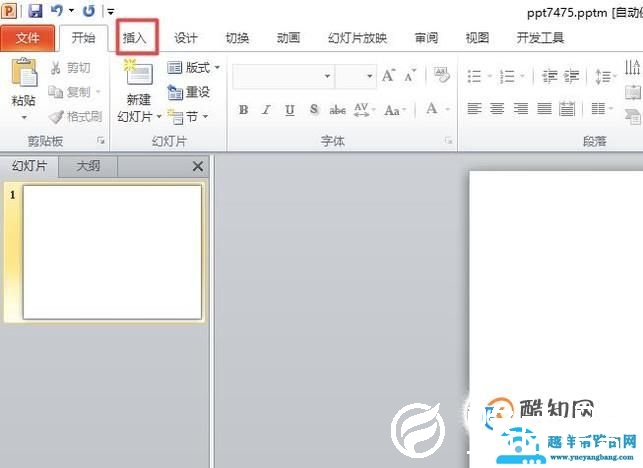Image resolution: width=643 pixels, height=468 pixels.
Task: Apply font color with the A icon
Action: pos(431,110)
